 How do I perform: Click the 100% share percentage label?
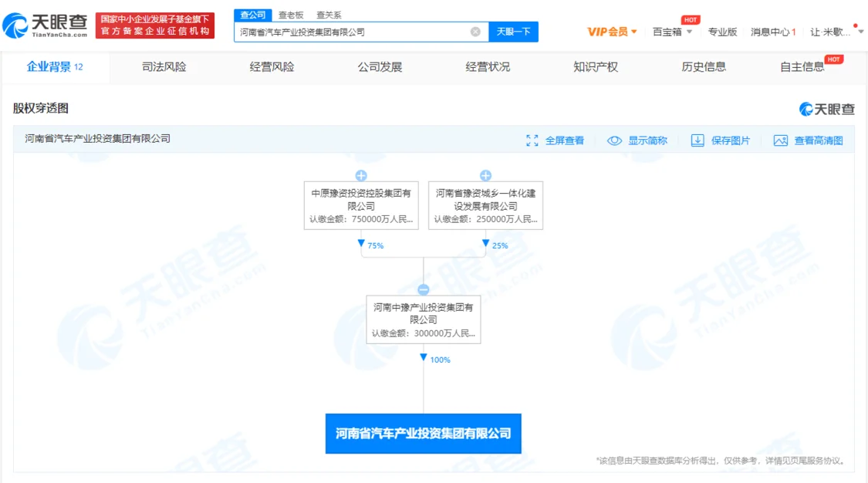coord(440,360)
